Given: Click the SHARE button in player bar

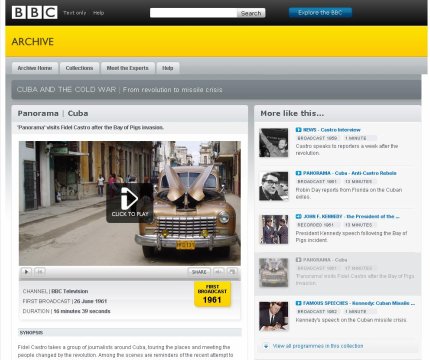Looking at the screenshot, I should (x=199, y=272).
